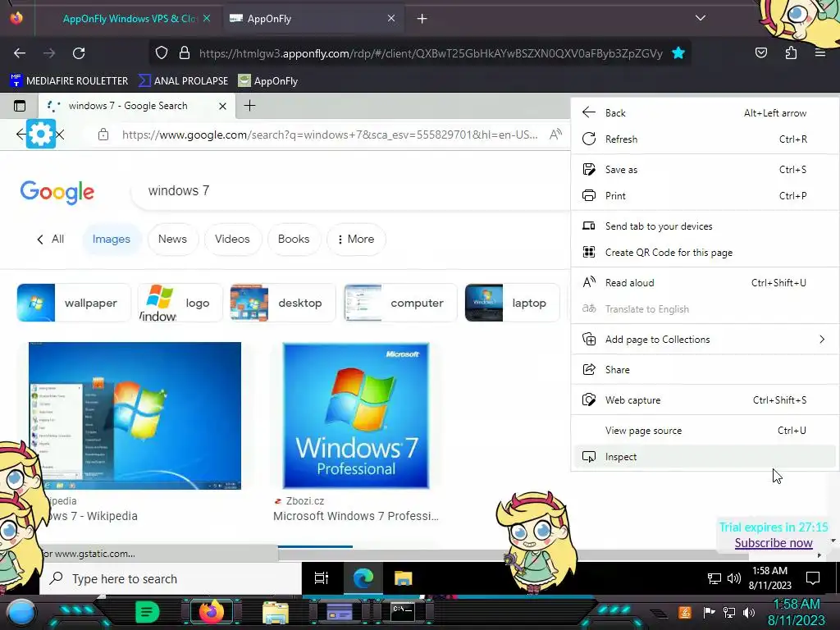Click the Google logo
Image resolution: width=840 pixels, height=630 pixels.
[57, 192]
